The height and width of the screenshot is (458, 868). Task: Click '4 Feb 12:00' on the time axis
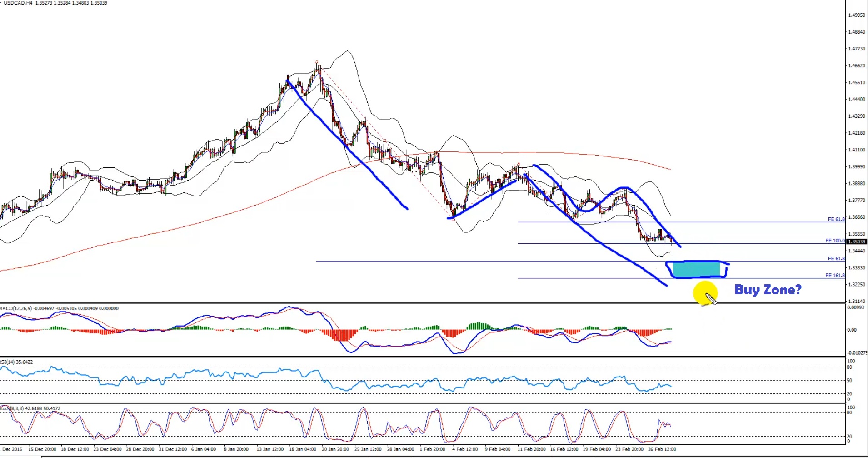click(x=464, y=449)
